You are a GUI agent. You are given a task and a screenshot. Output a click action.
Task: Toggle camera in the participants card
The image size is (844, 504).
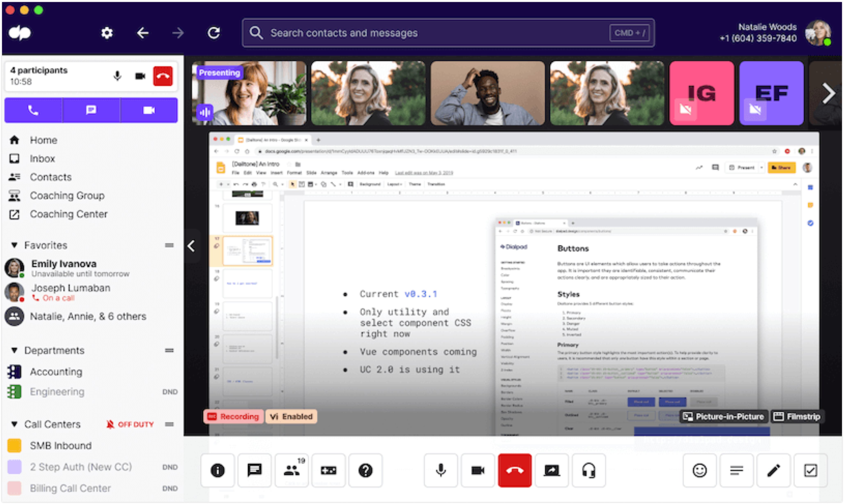point(140,76)
